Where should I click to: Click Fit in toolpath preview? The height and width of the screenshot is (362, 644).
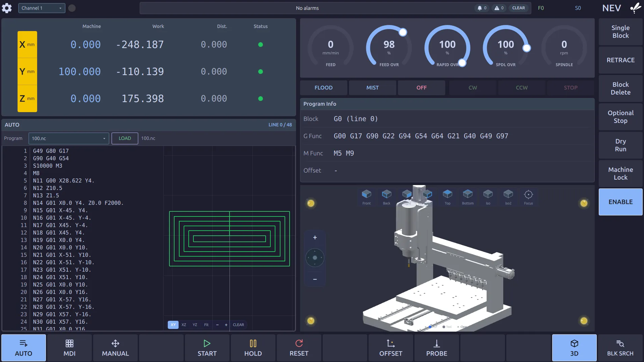206,325
